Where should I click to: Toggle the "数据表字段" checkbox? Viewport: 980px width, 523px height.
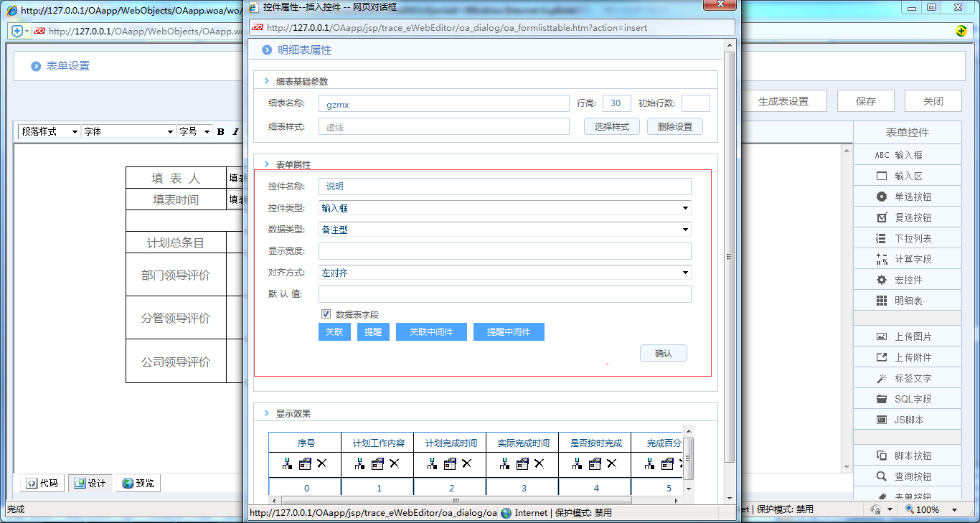point(326,314)
